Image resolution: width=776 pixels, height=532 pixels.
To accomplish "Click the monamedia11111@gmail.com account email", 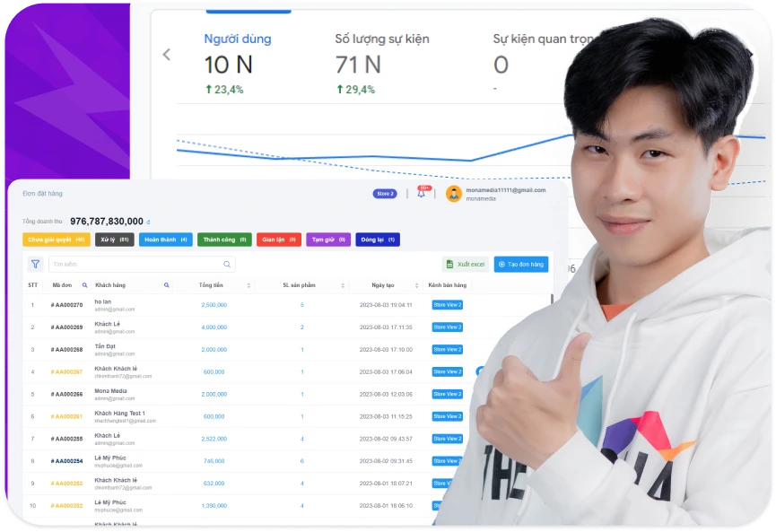I will [506, 190].
